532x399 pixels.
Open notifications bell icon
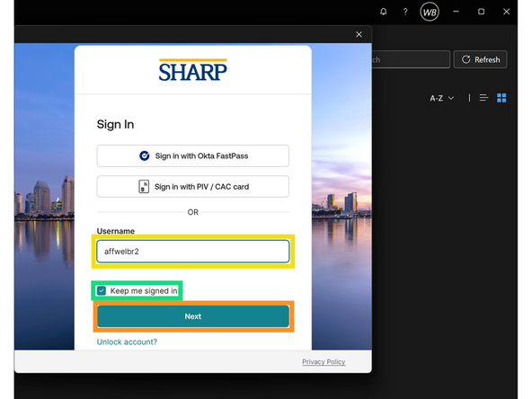[384, 12]
